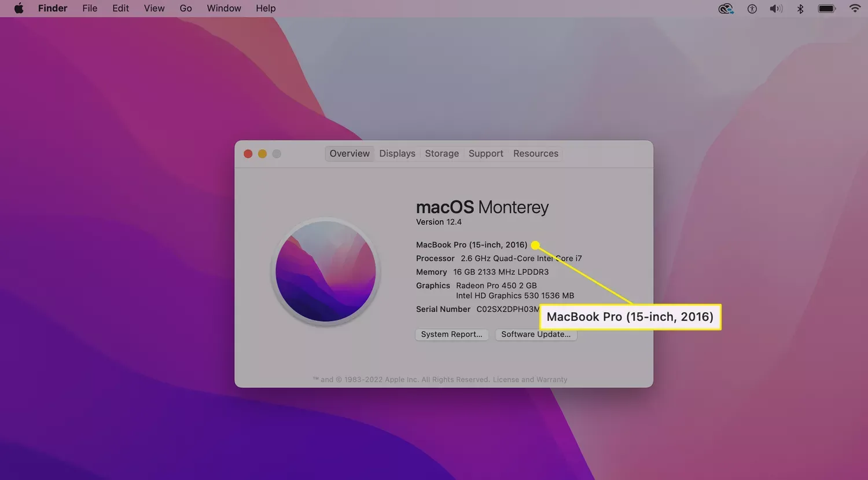868x480 pixels.
Task: Check battery status in the menu bar
Action: 826,8
